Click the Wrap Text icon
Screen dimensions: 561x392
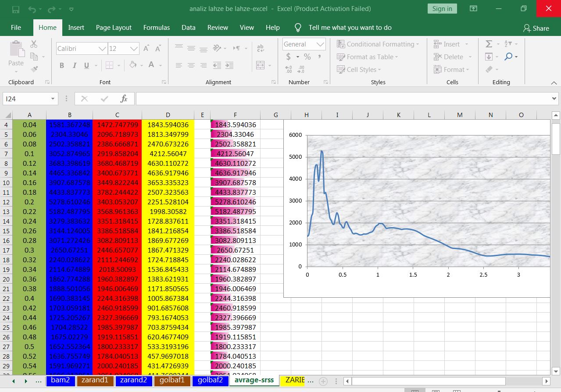(260, 48)
